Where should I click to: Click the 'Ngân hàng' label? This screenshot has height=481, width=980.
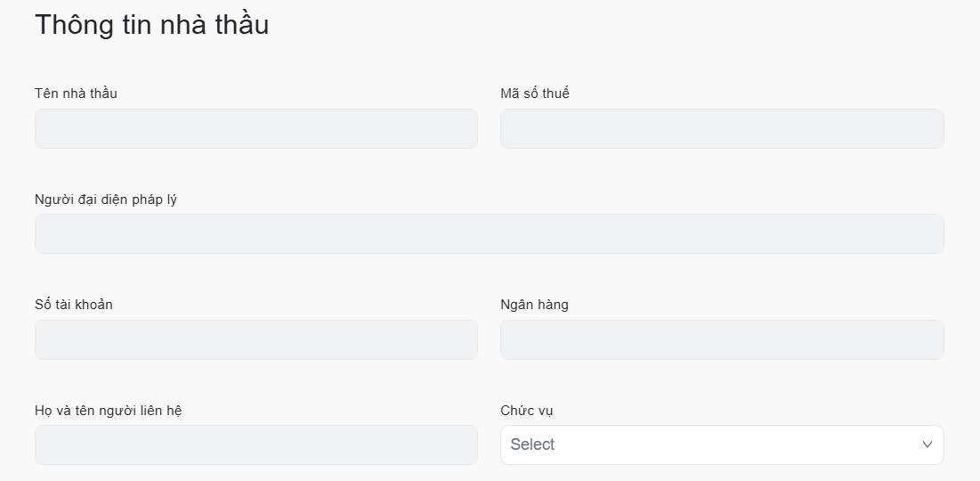pyautogui.click(x=534, y=305)
